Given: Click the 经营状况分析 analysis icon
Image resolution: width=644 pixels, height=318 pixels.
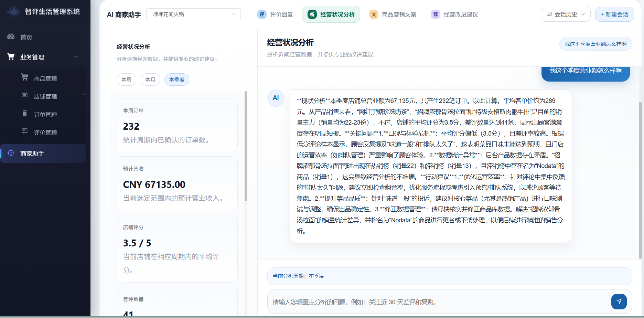Looking at the screenshot, I should coord(312,14).
